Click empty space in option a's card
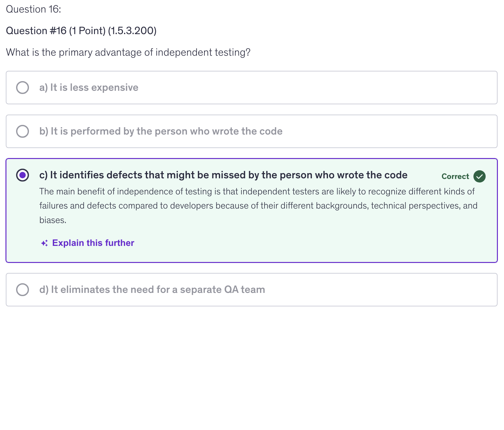The width and height of the screenshot is (504, 430). point(322,88)
